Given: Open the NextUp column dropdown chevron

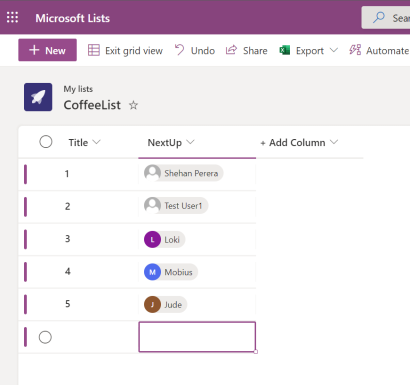Looking at the screenshot, I should click(190, 142).
